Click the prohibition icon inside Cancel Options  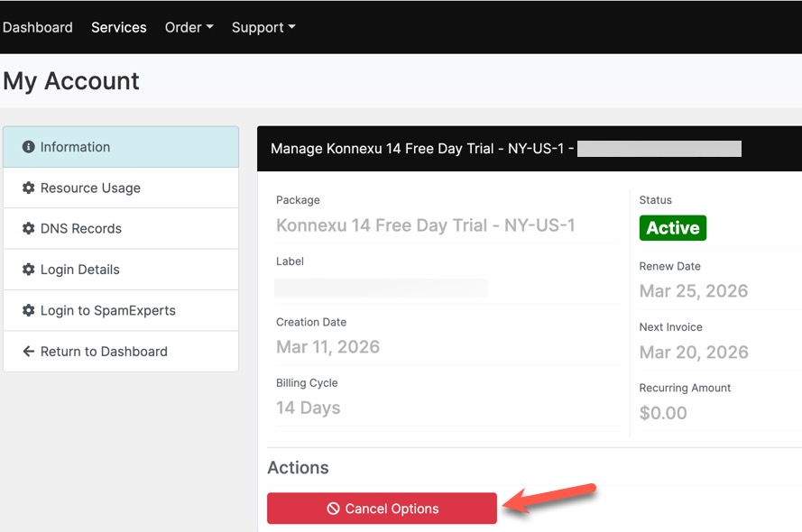(x=333, y=508)
